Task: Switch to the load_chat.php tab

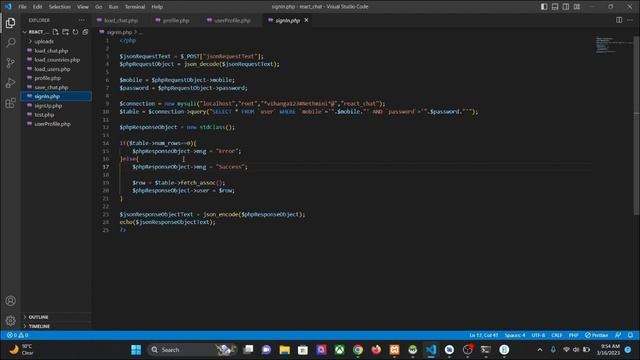Action: pos(121,20)
